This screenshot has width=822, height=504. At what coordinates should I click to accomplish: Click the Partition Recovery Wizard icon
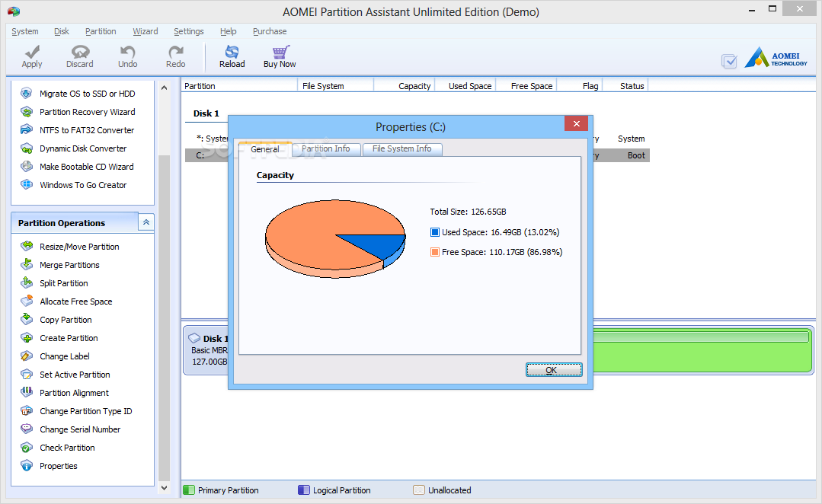point(26,112)
